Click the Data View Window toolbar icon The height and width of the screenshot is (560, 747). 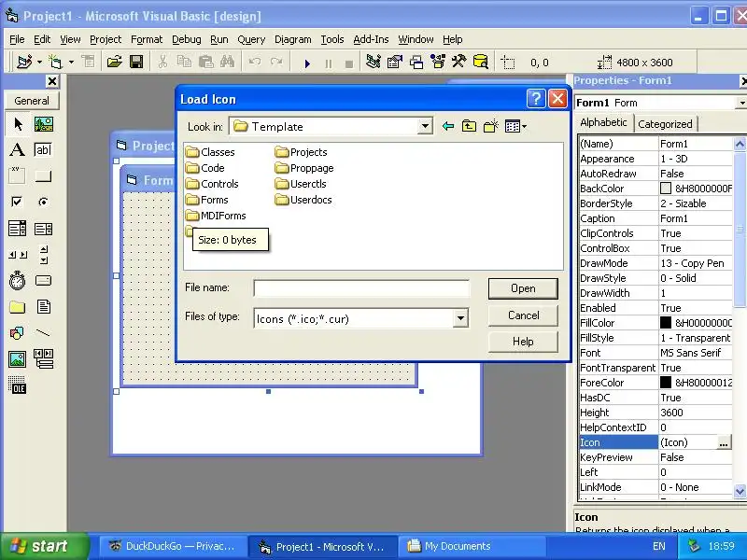click(x=481, y=62)
